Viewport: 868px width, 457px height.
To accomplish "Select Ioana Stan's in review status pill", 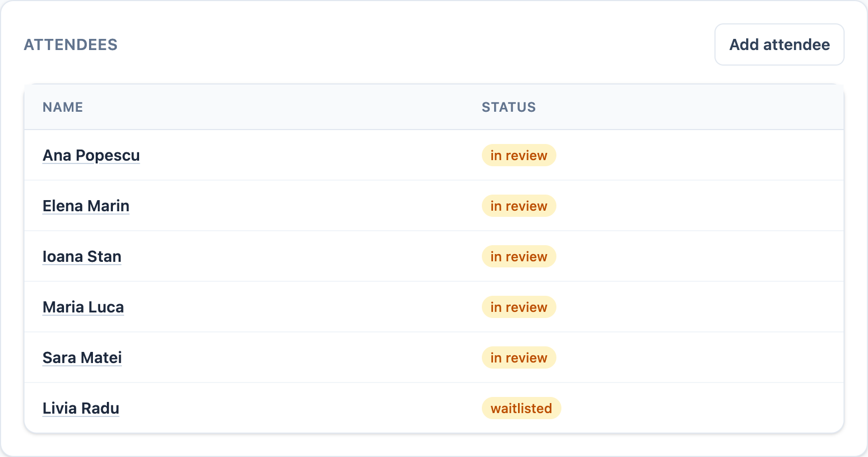I will pyautogui.click(x=519, y=257).
